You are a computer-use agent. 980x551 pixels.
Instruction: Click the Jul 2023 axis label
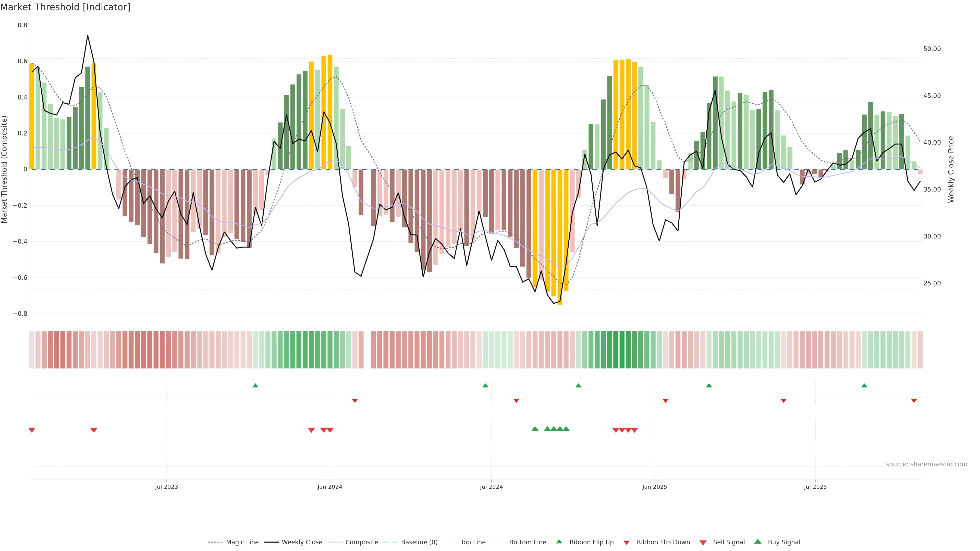coord(166,487)
